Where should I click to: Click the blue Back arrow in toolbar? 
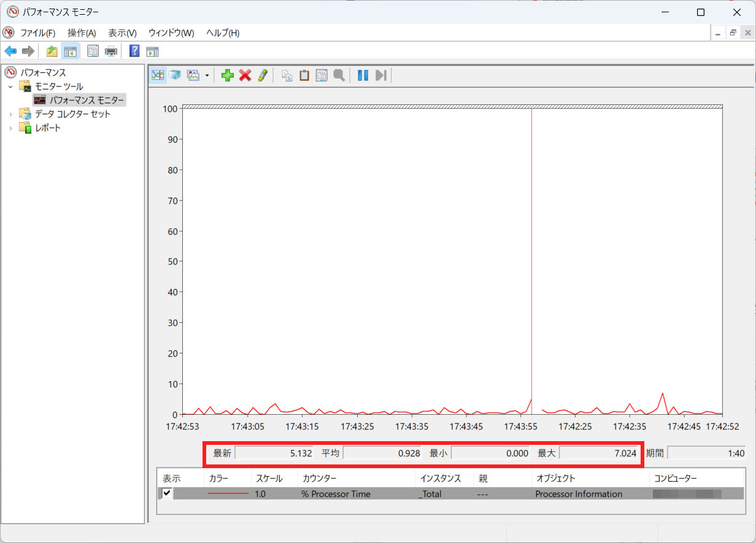pos(10,51)
